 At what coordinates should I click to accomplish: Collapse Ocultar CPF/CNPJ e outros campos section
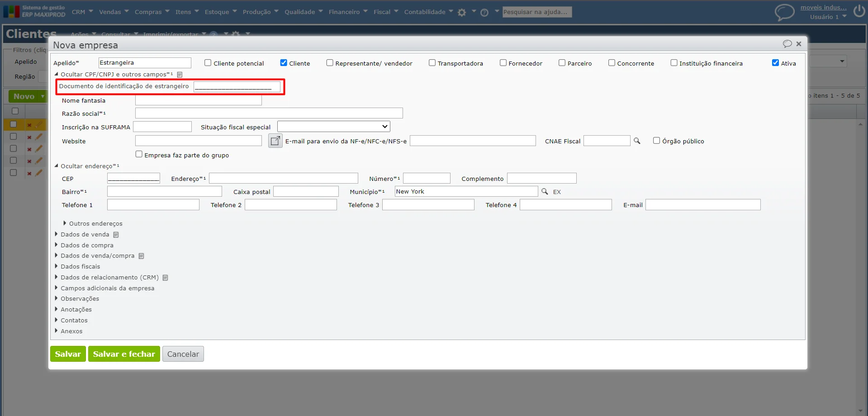point(57,74)
